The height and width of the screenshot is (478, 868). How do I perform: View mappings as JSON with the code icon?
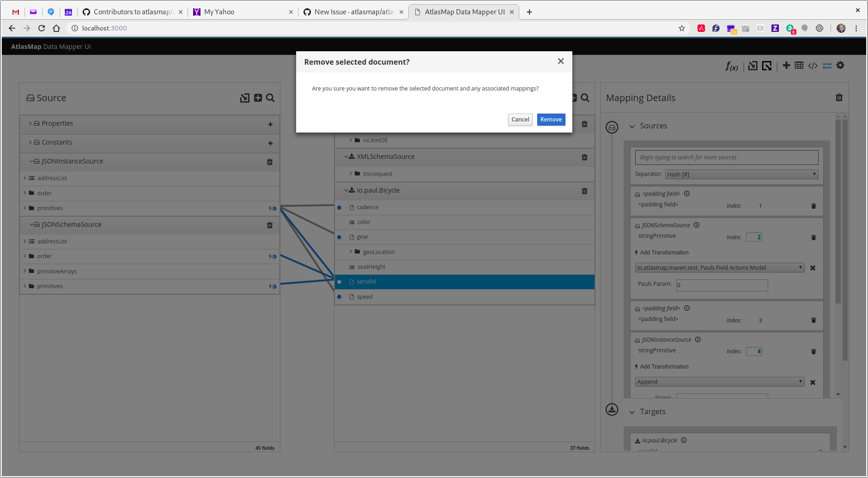click(813, 65)
